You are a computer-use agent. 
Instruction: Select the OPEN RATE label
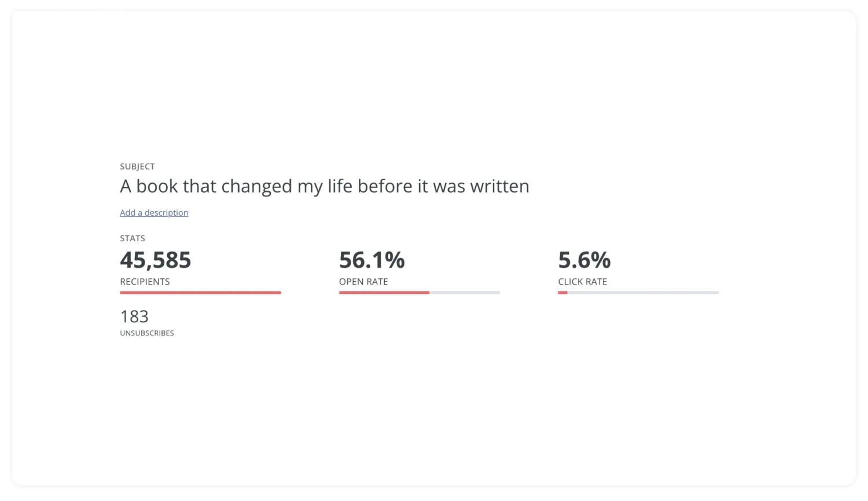363,282
